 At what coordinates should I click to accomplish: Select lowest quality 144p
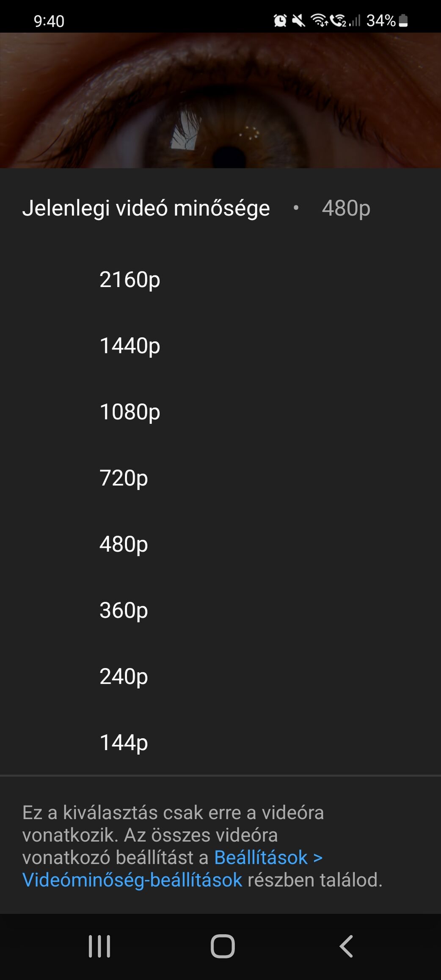pos(124,742)
